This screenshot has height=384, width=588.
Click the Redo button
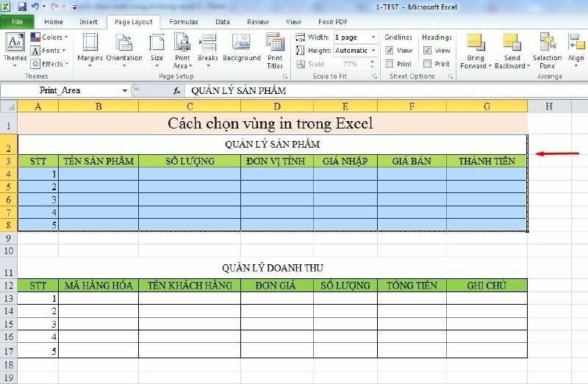[x=54, y=7]
